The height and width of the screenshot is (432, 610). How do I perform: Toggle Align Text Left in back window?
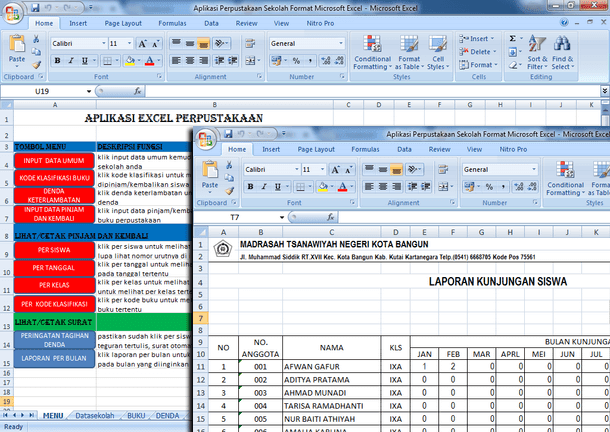click(176, 60)
